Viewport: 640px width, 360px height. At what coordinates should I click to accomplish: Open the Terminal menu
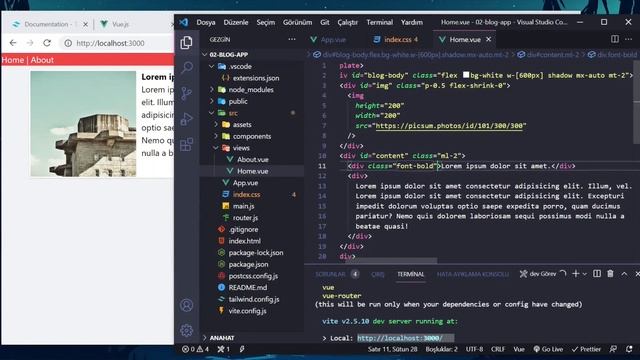[379, 22]
